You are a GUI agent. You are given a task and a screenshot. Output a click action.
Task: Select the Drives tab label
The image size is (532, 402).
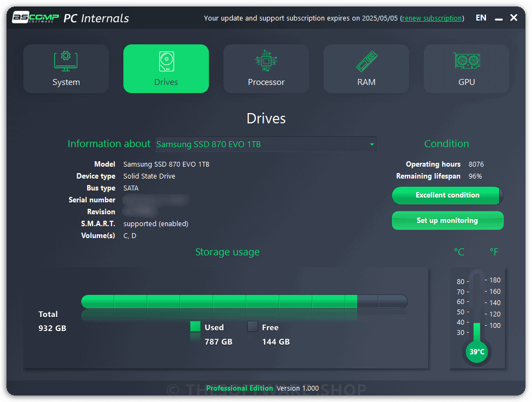coord(166,82)
